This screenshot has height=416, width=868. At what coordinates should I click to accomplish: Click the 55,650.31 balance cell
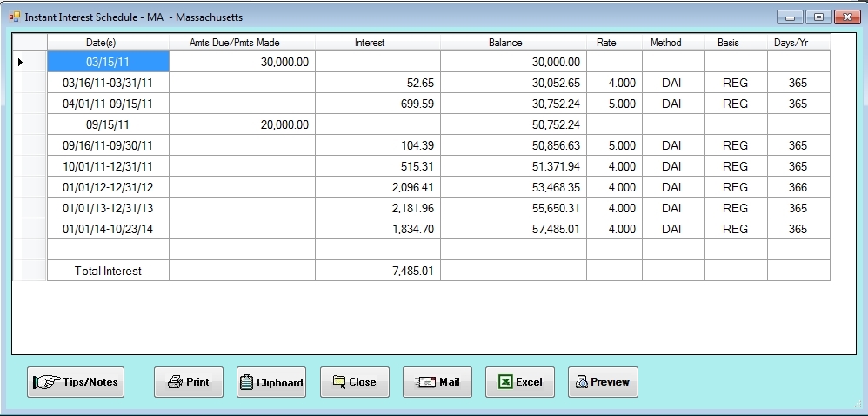click(x=513, y=208)
